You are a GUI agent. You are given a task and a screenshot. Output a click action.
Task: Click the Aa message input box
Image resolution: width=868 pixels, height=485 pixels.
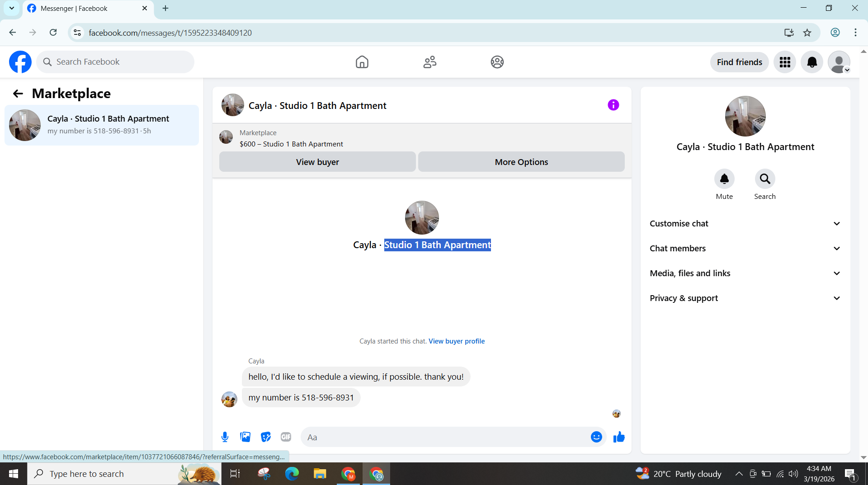[445, 437]
